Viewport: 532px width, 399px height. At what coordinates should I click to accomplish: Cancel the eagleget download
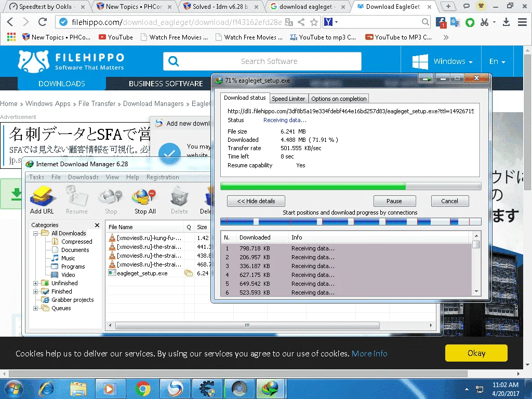[449, 201]
